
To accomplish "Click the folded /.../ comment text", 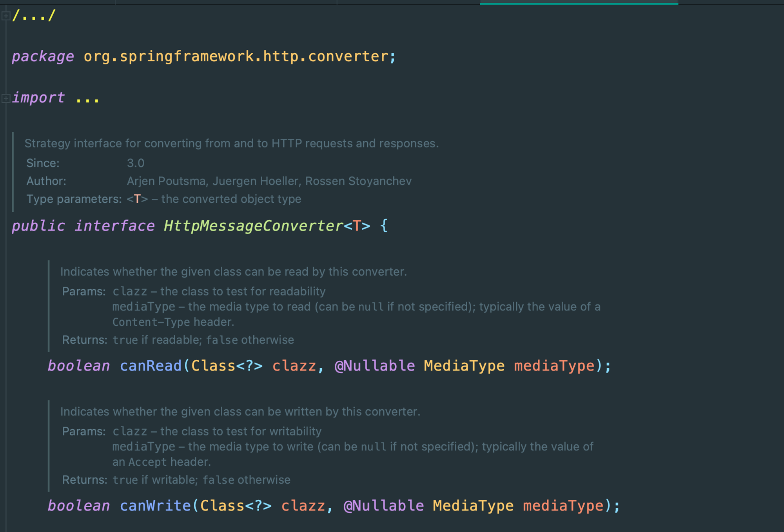I will tap(34, 16).
